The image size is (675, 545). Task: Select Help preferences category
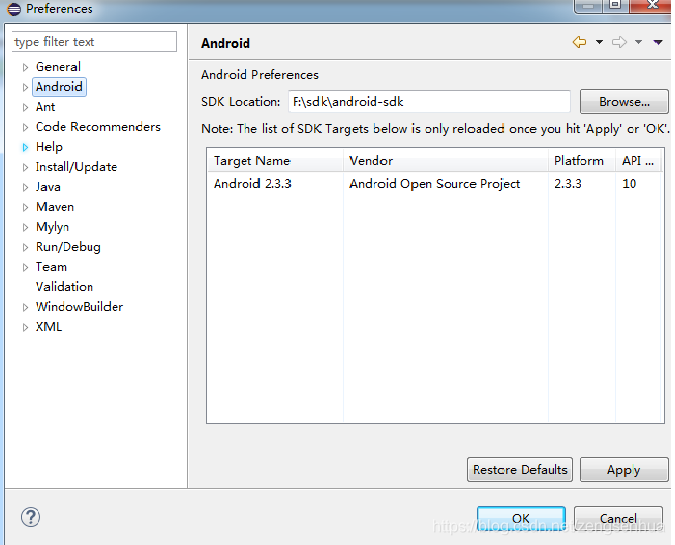tap(49, 147)
